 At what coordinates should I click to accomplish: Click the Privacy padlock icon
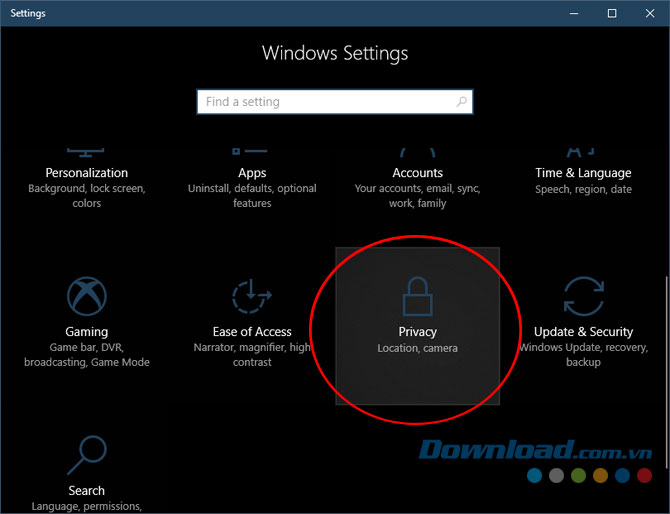pos(417,296)
